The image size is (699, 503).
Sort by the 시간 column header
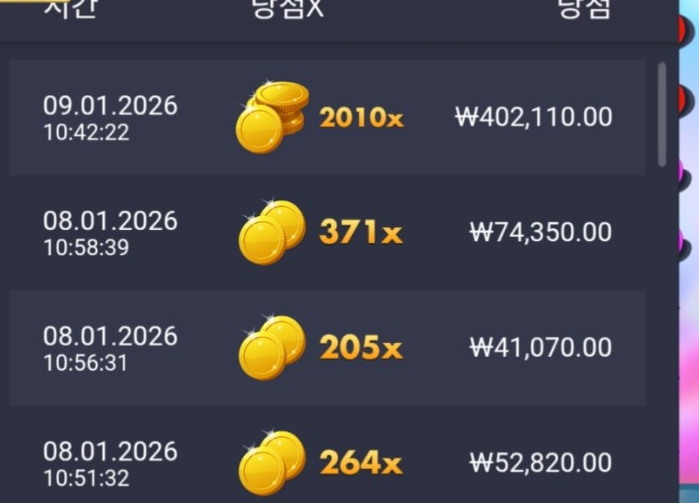(70, 9)
